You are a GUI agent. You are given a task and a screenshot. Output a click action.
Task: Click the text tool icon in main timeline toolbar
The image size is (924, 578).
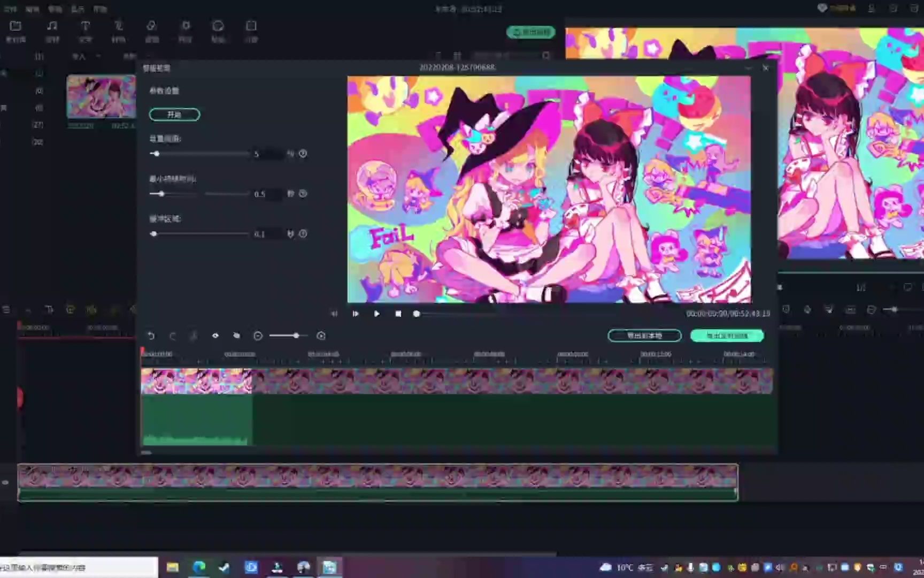(49, 309)
